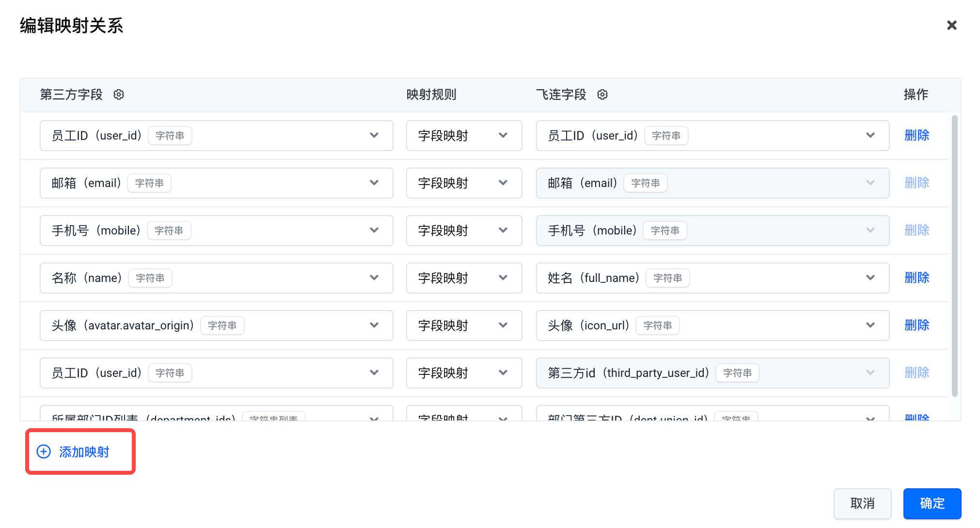Click gear icon beside 飞连字段 header

coord(602,94)
